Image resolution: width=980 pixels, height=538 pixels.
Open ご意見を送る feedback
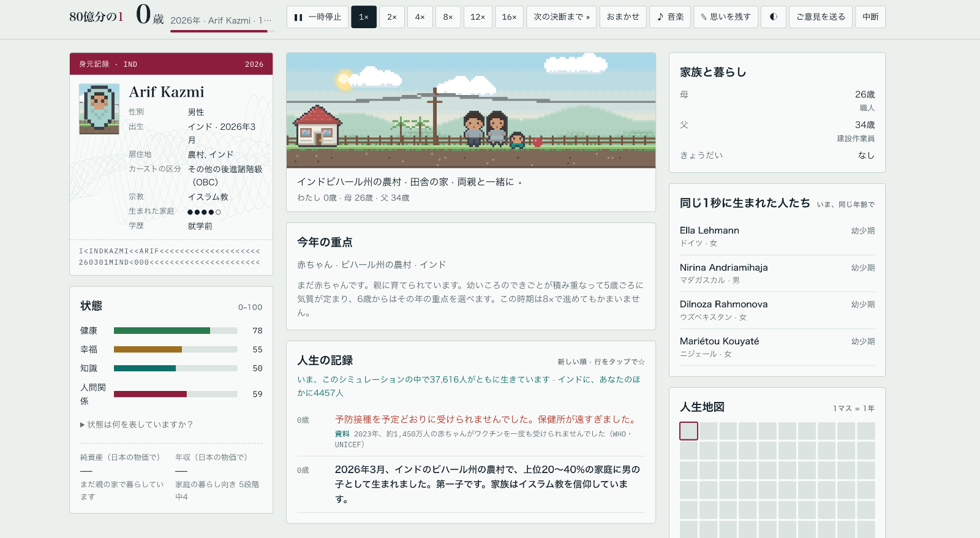pyautogui.click(x=821, y=17)
